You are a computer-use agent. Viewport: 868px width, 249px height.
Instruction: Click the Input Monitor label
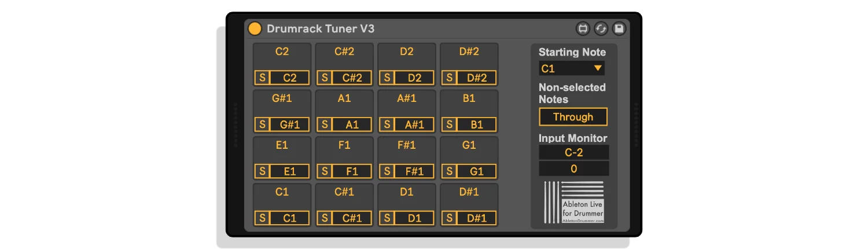[573, 138]
